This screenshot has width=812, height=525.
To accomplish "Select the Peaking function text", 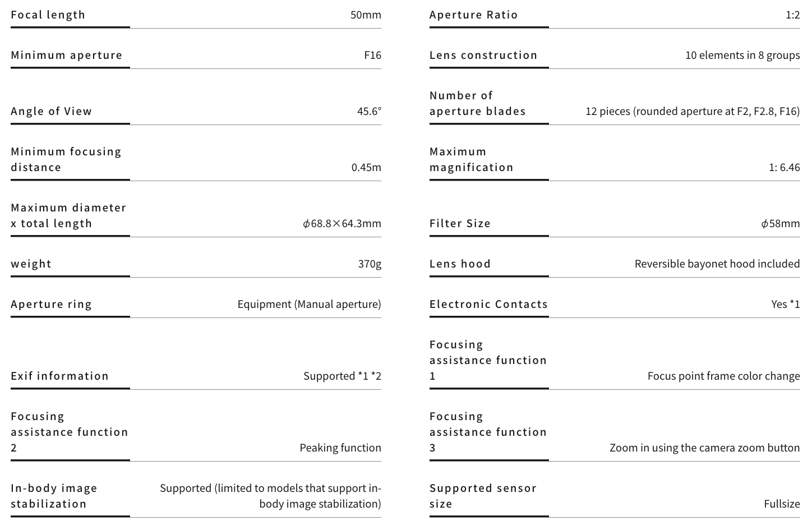I will coord(340,448).
